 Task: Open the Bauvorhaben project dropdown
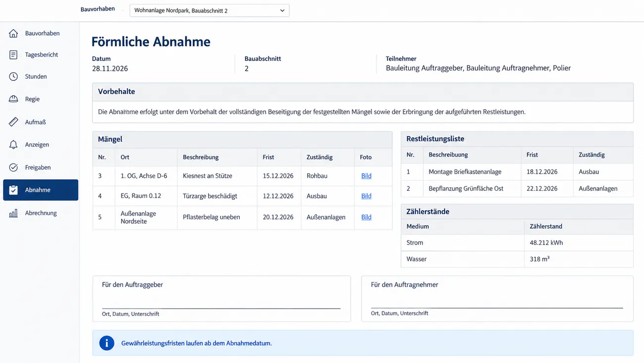(209, 10)
